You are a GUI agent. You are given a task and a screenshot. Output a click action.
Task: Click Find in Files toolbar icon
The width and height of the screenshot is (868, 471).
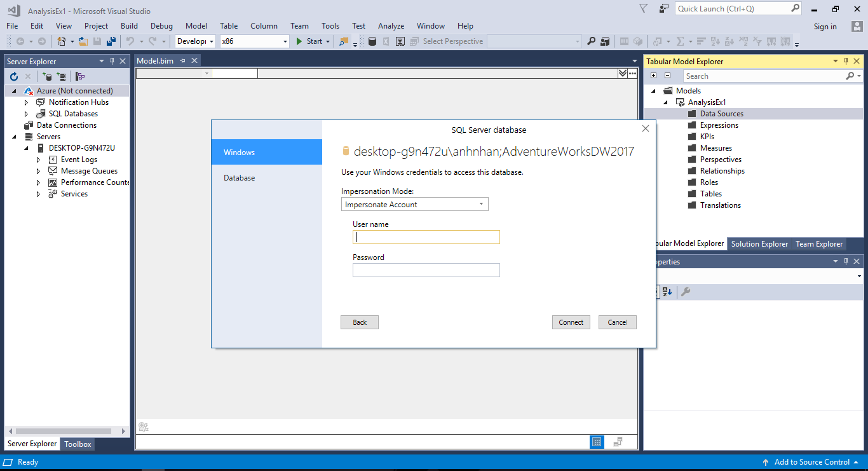344,41
